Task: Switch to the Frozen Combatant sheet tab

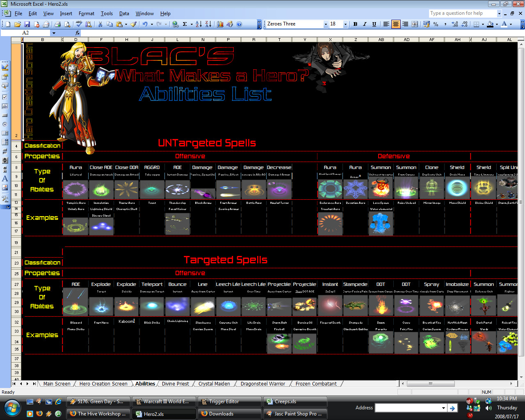Action: [316, 384]
